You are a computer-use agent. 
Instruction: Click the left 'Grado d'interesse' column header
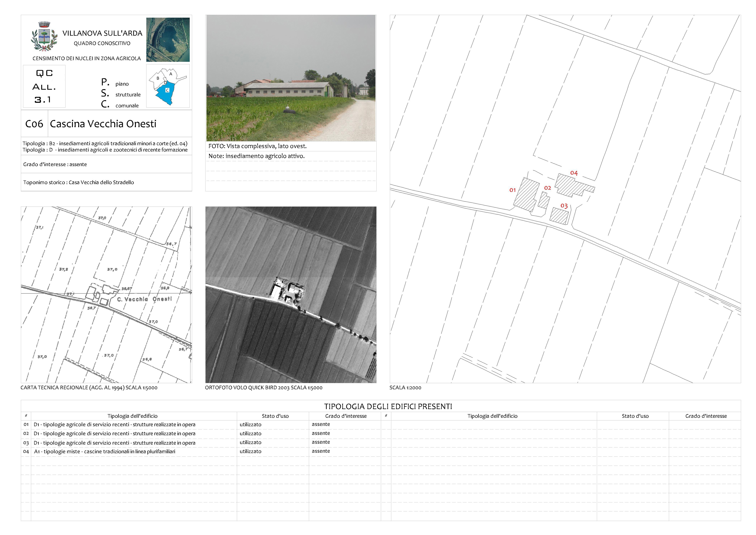(346, 416)
